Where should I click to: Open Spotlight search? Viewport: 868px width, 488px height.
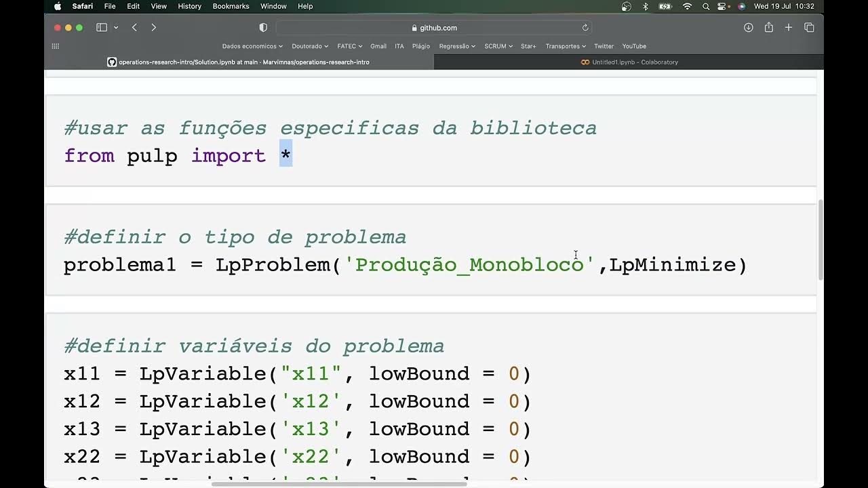pos(706,6)
